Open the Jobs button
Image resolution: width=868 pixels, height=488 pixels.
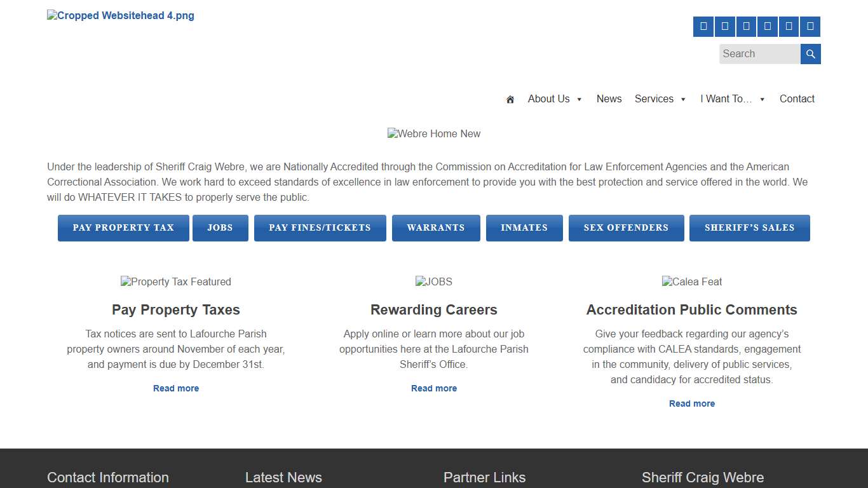click(220, 228)
